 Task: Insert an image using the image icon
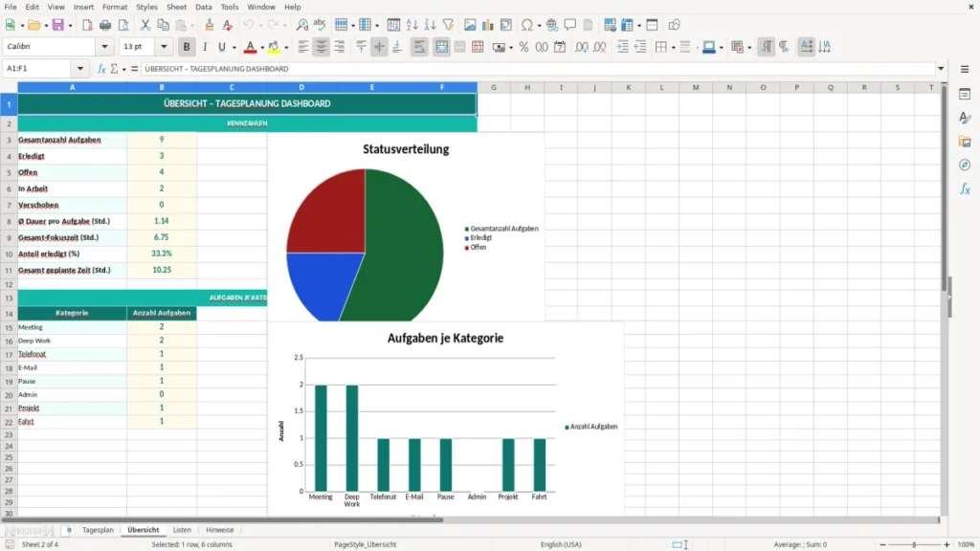[x=470, y=25]
